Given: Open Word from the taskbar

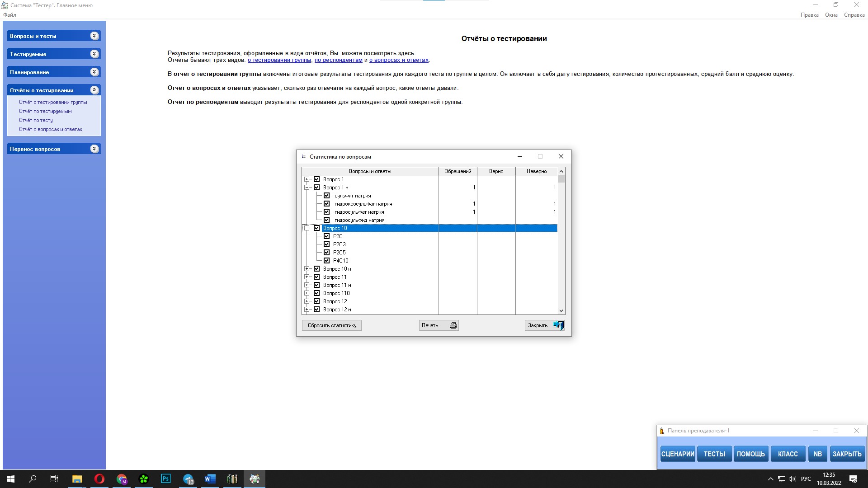Looking at the screenshot, I should (x=210, y=479).
